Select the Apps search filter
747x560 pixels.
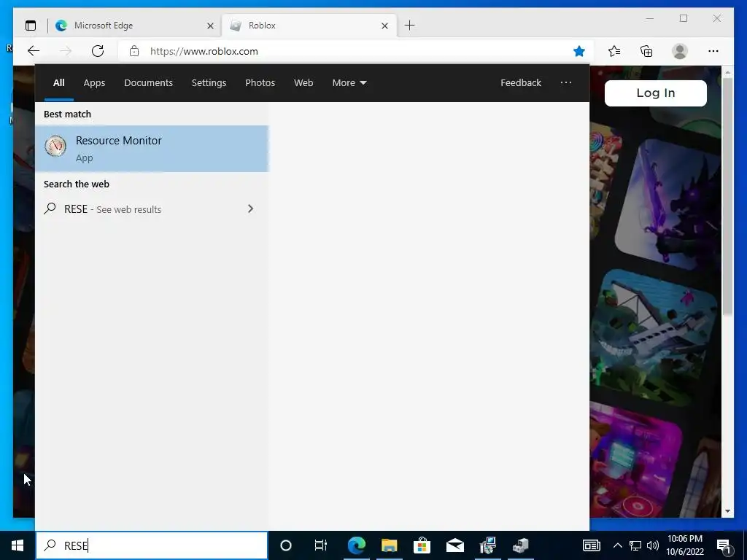click(x=94, y=83)
